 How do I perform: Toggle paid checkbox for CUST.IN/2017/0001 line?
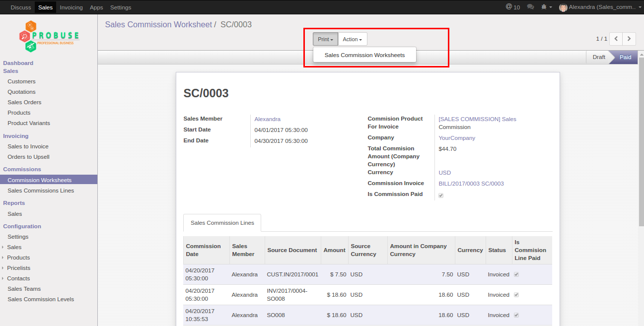point(516,274)
